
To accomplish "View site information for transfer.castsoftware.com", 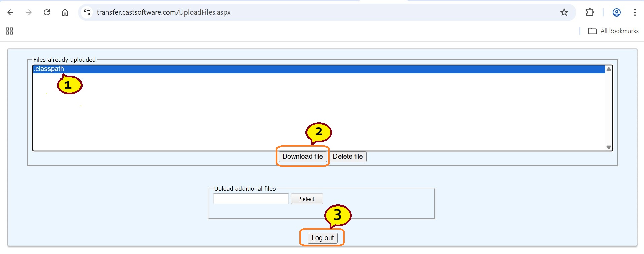I will [x=87, y=12].
